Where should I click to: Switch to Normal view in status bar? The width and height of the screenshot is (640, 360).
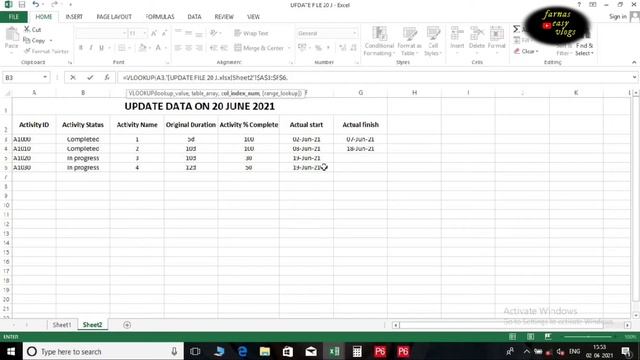click(512, 337)
